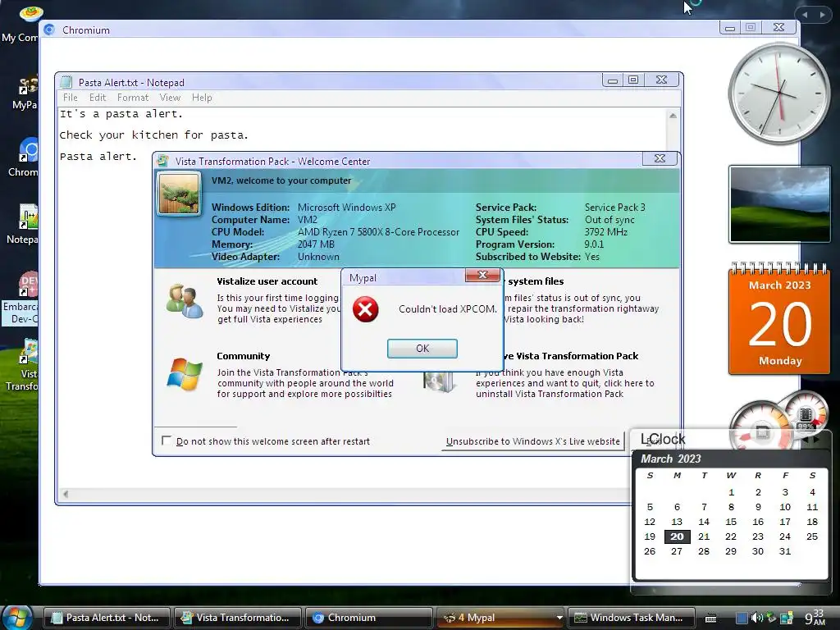840x630 pixels.
Task: Click the keyboard icon on the taskbar
Action: pos(710,619)
